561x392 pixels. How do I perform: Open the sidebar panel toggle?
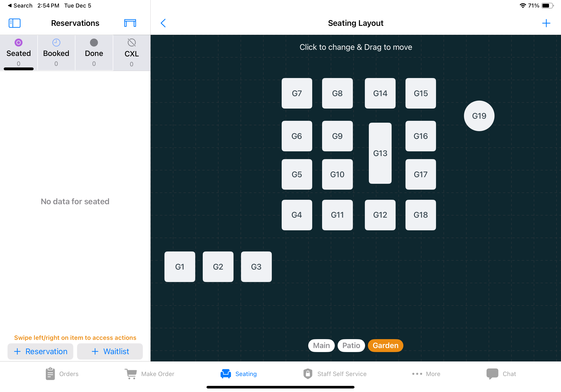pos(15,24)
